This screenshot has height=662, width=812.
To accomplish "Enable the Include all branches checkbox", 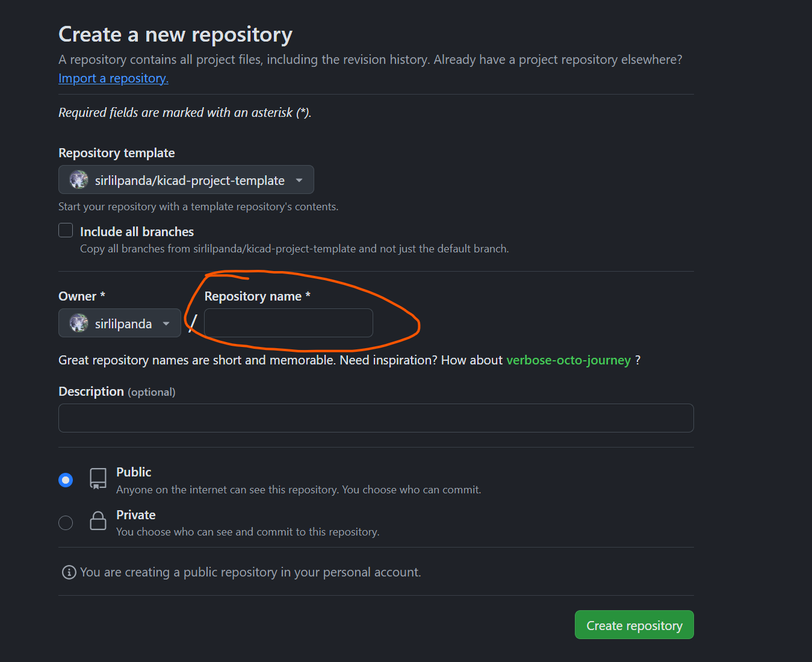I will pos(66,231).
